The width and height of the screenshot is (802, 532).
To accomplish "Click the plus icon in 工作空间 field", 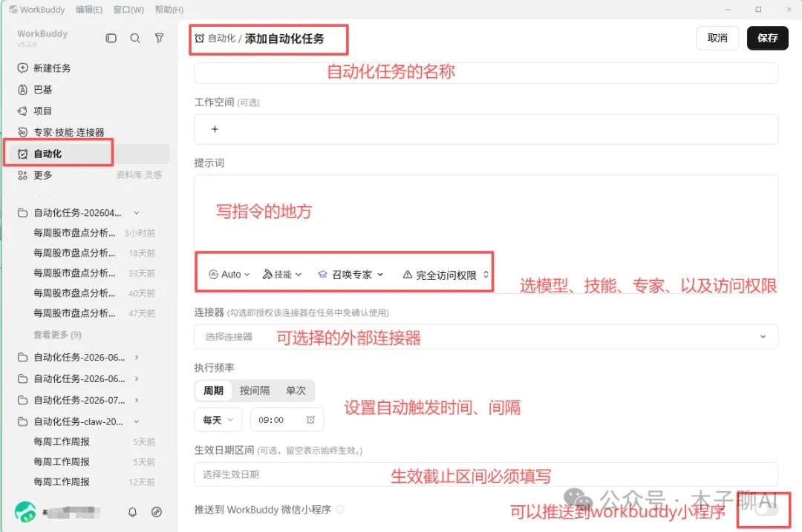I will pos(215,129).
